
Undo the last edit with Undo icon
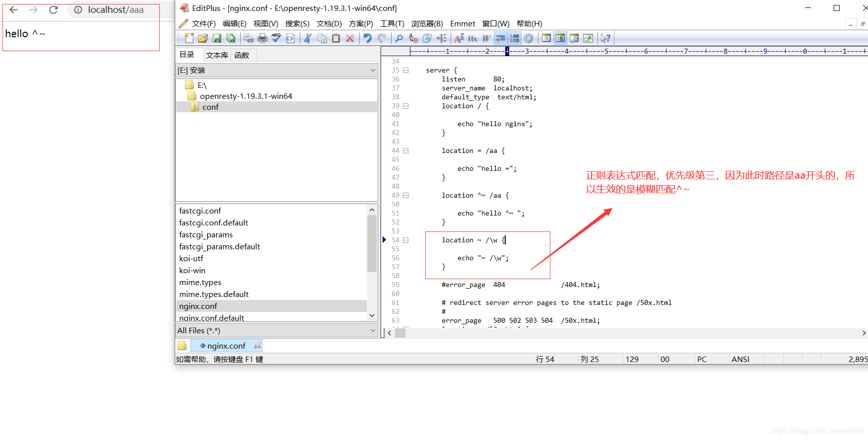pos(367,38)
